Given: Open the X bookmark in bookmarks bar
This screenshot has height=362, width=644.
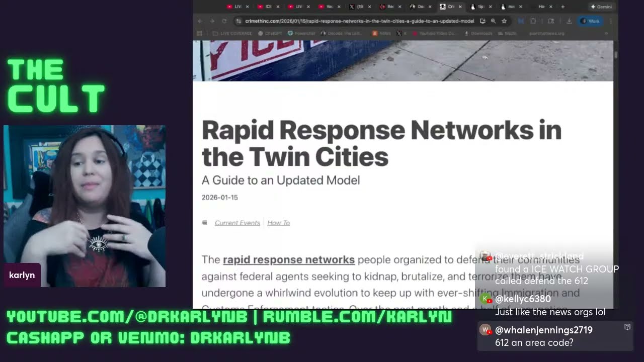Looking at the screenshot, I should point(401,34).
